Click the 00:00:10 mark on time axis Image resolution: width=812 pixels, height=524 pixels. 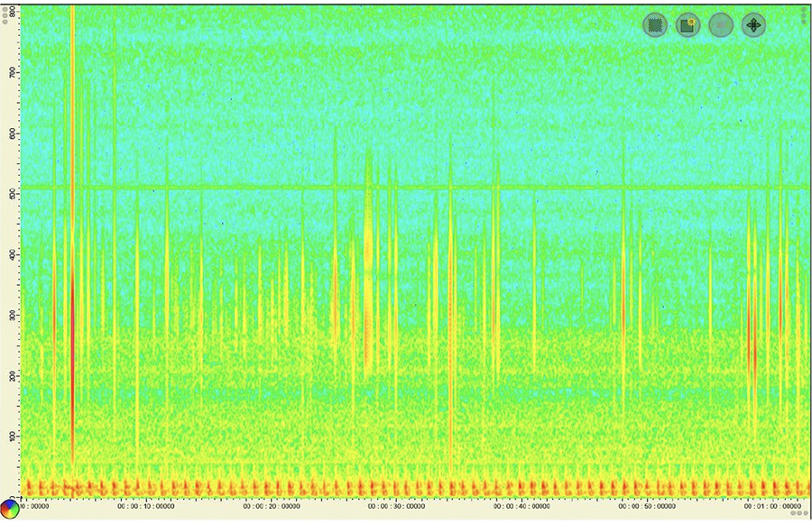click(147, 506)
